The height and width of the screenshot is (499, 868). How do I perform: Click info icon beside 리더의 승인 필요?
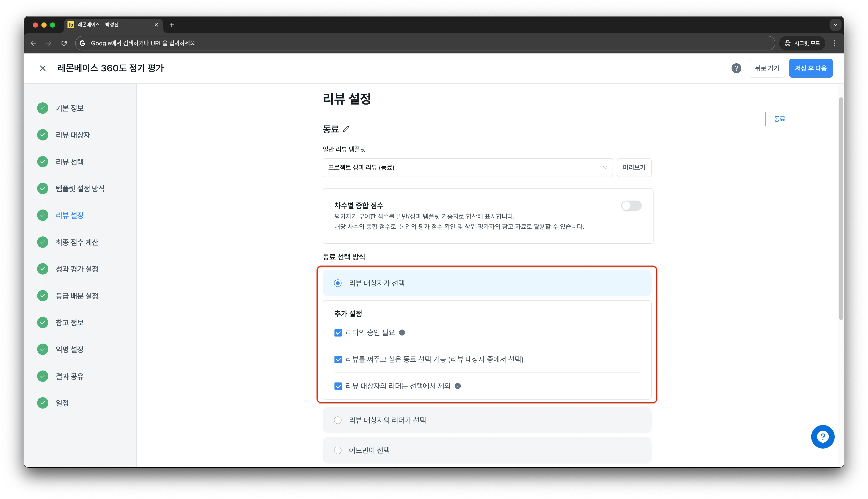pyautogui.click(x=402, y=332)
